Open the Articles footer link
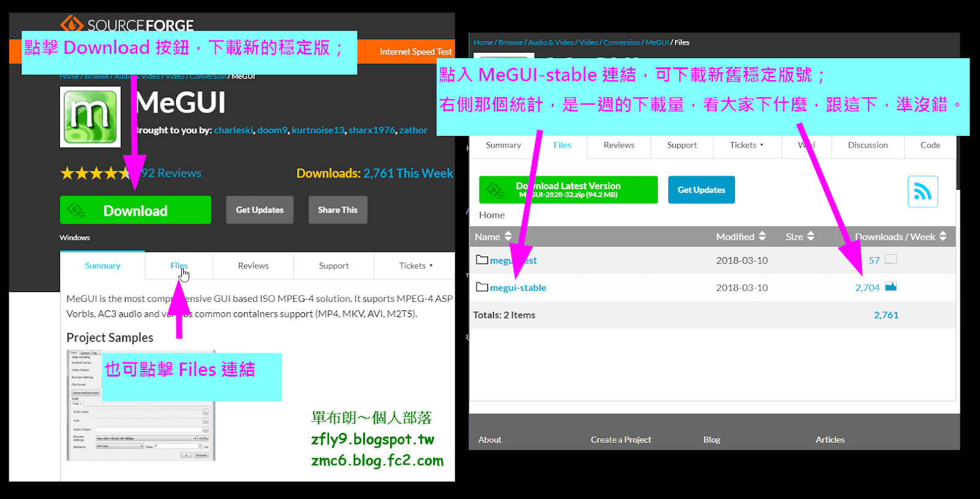The width and height of the screenshot is (980, 499). 830,440
